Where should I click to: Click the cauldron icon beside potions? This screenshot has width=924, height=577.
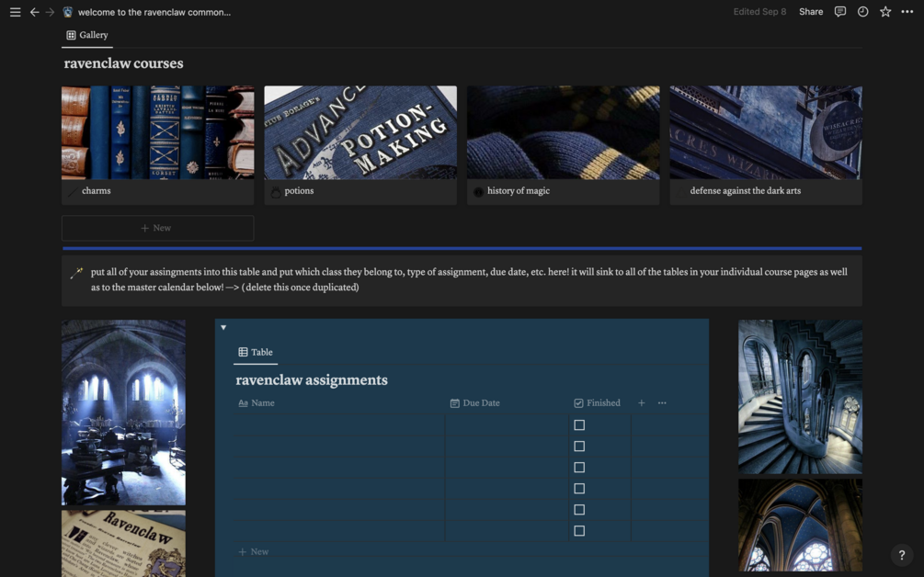[276, 191]
